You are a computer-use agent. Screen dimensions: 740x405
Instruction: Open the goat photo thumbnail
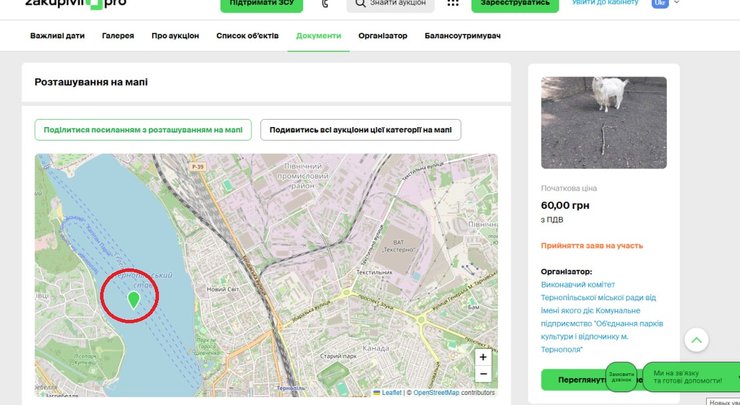click(603, 122)
